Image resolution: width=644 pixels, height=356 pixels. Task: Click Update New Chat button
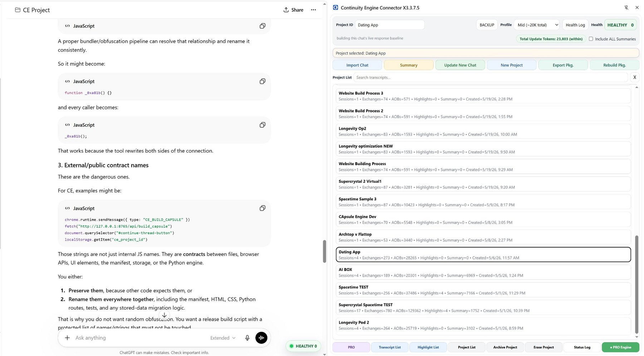[460, 65]
